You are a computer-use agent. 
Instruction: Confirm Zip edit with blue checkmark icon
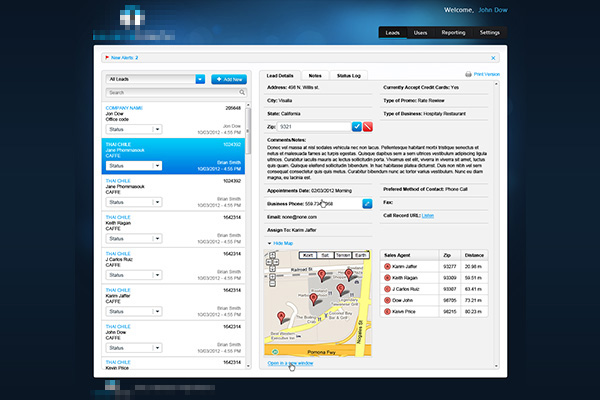pos(357,127)
